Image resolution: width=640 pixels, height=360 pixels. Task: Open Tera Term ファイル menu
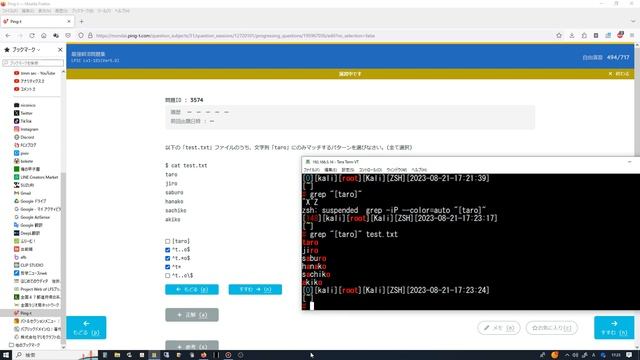coord(311,170)
